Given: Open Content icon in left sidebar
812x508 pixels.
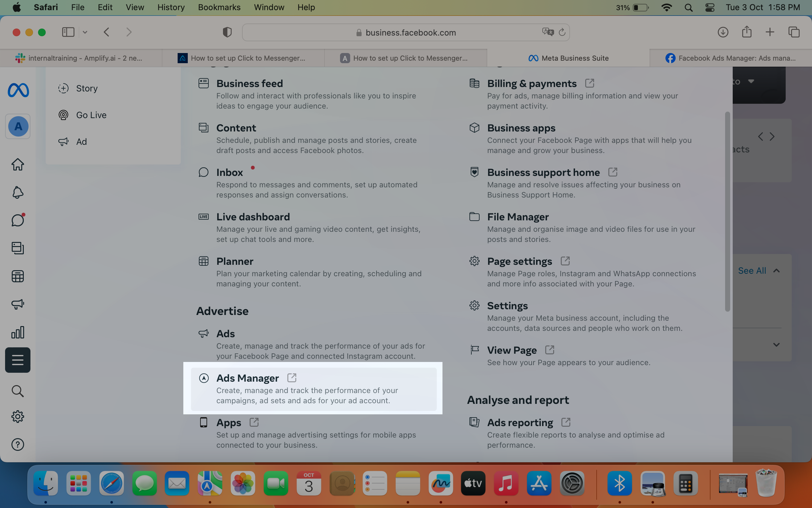Looking at the screenshot, I should pyautogui.click(x=18, y=248).
